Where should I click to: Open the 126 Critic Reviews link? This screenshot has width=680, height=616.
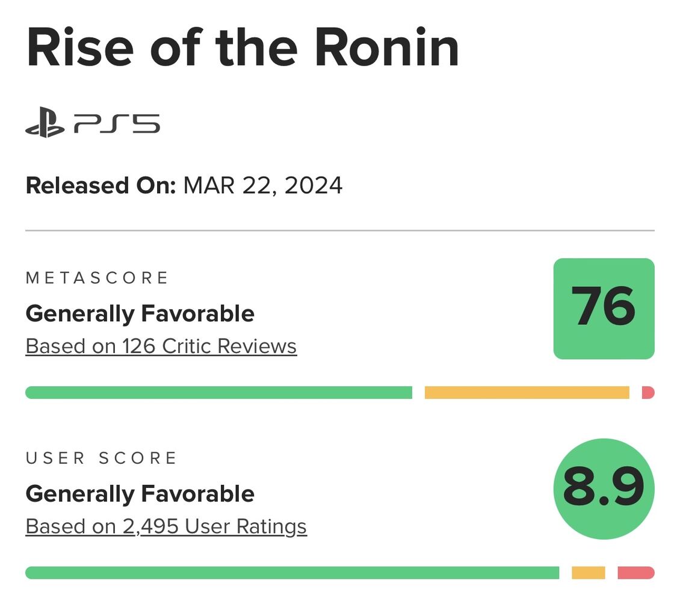[161, 346]
